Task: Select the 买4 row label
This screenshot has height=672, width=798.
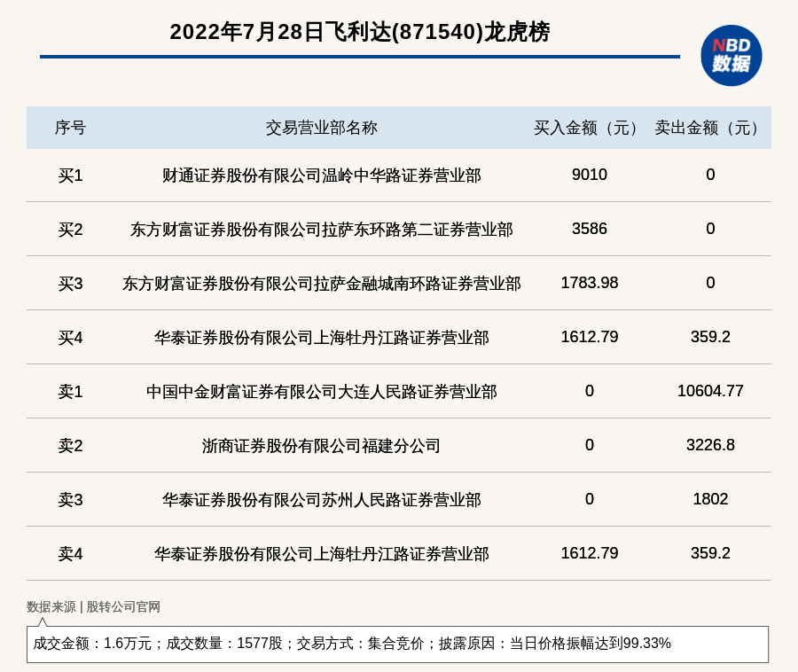Action: pyautogui.click(x=70, y=338)
